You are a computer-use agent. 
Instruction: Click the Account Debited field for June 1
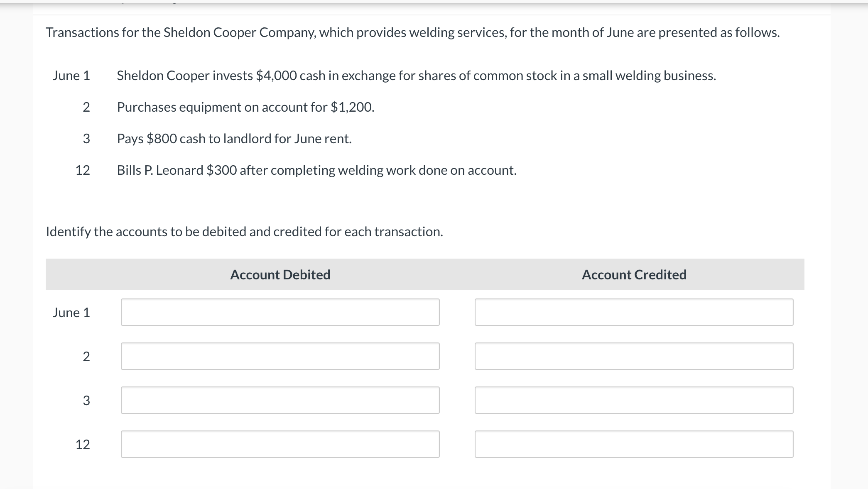280,312
